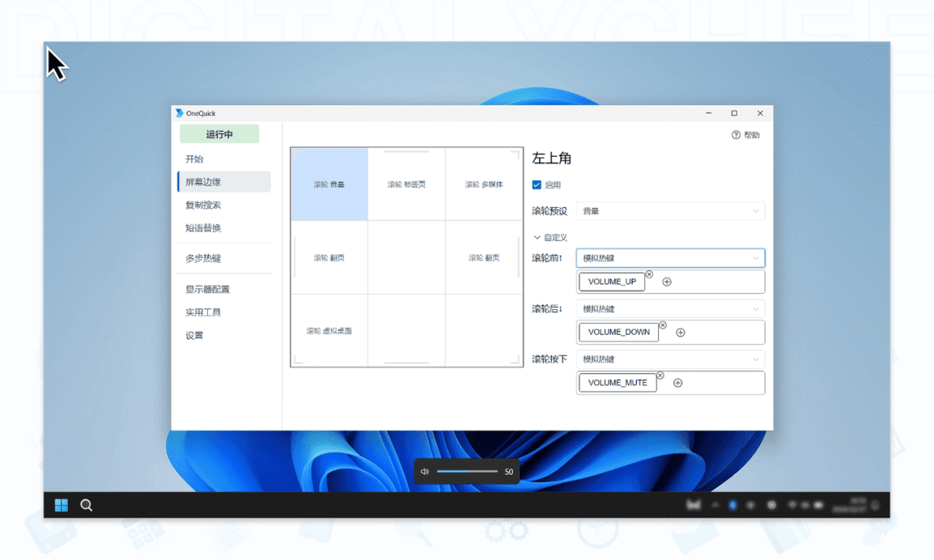
Task: Click the remove icon on VOLUME_UP key
Action: (649, 274)
